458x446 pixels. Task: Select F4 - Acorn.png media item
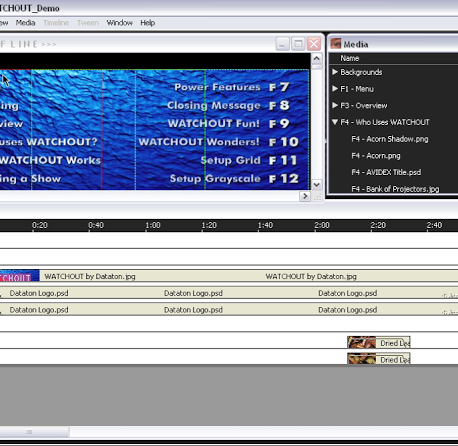(376, 156)
